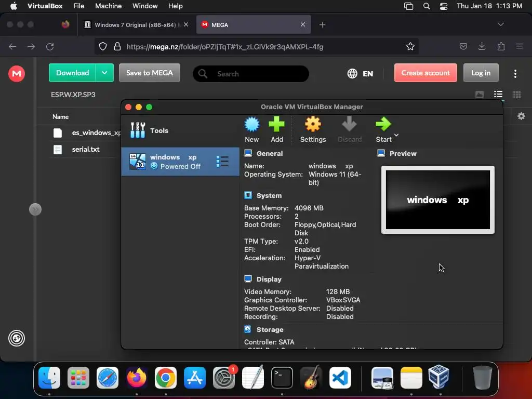Click the MEGA logo icon
Screen dimensions: 532x399
(x=17, y=74)
